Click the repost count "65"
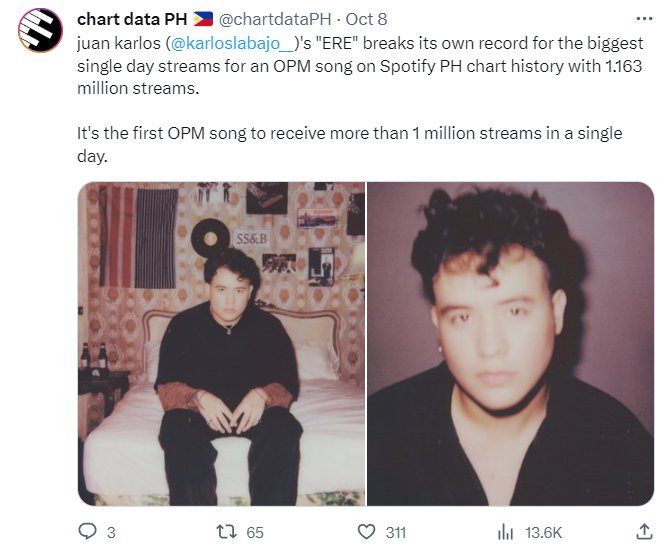The image size is (669, 550). coord(255,532)
